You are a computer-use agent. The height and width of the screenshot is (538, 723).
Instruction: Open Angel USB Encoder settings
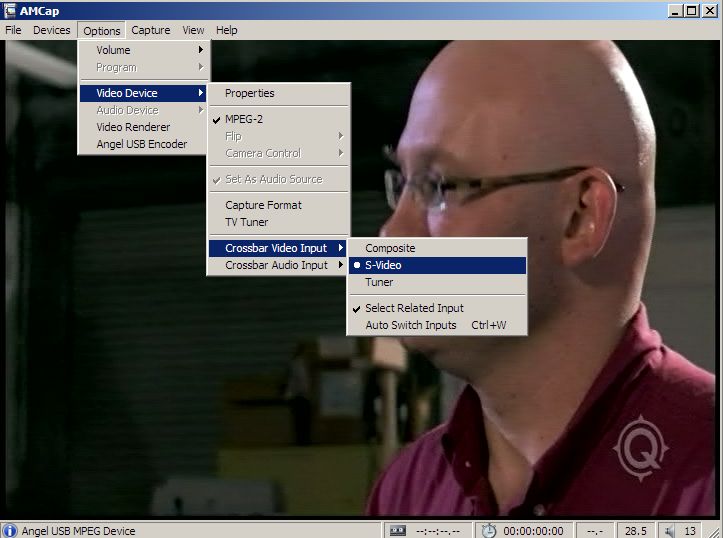tap(142, 144)
